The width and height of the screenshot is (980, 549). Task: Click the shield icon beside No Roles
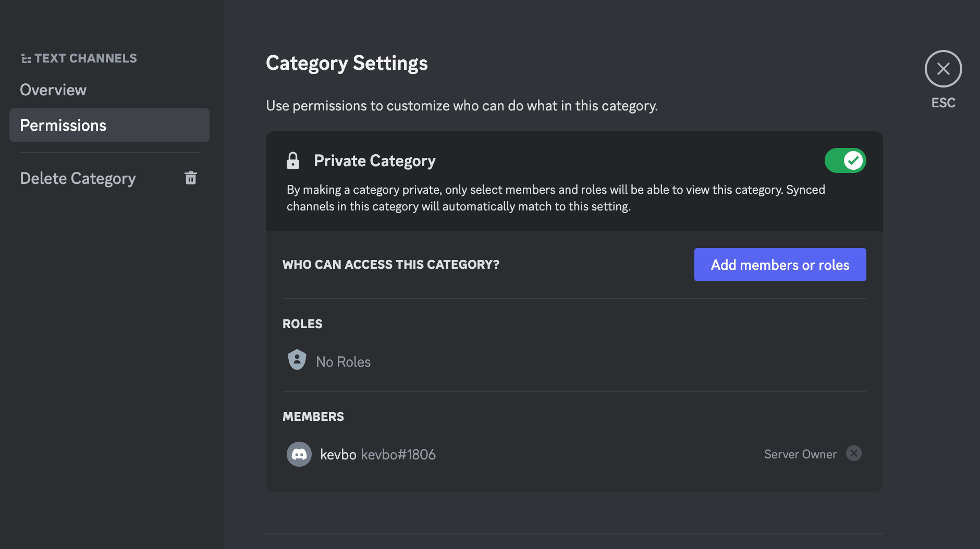pyautogui.click(x=297, y=360)
